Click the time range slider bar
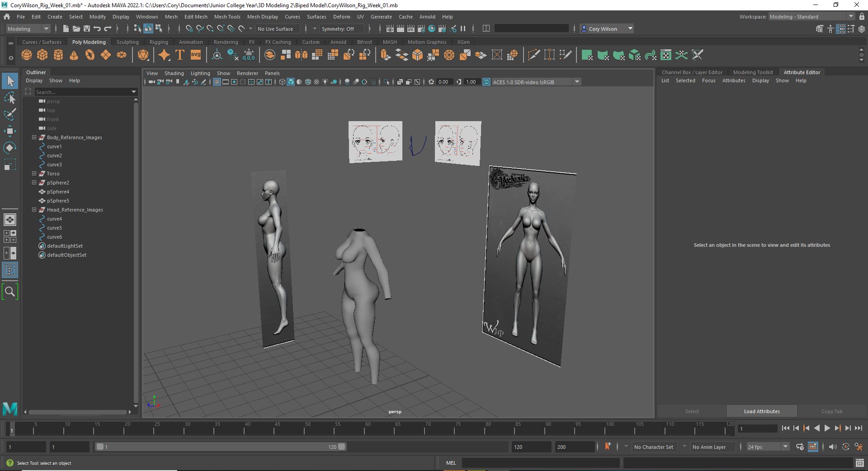This screenshot has height=471, width=868. point(220,447)
